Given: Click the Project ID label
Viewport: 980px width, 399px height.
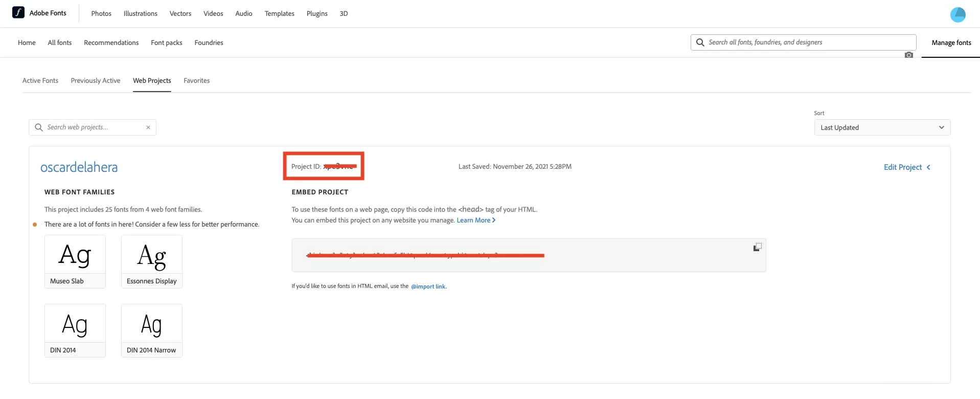Looking at the screenshot, I should tap(306, 166).
